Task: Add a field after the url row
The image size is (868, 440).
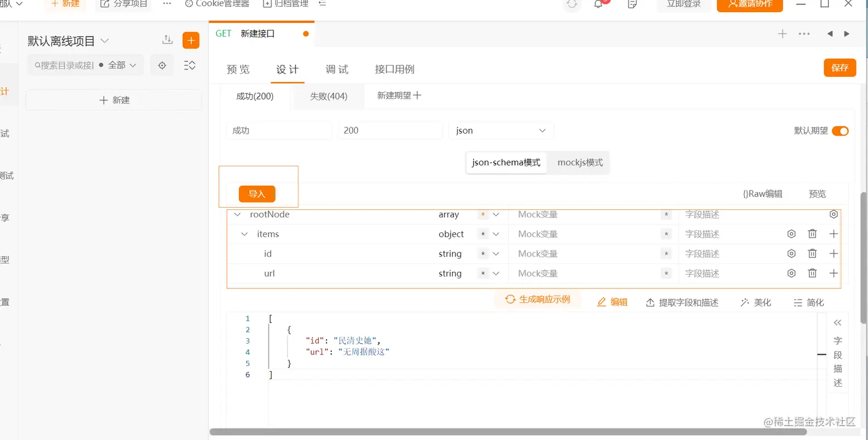Action: point(834,273)
